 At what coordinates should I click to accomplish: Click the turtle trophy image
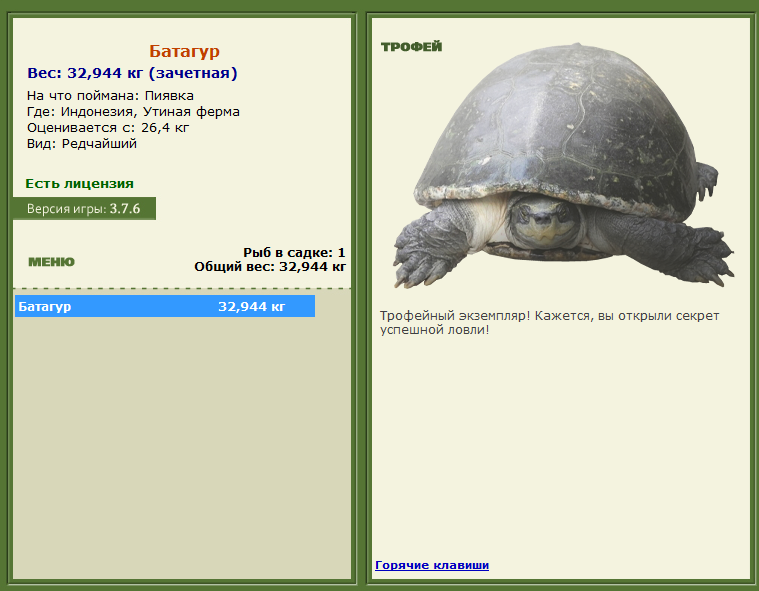point(564,166)
